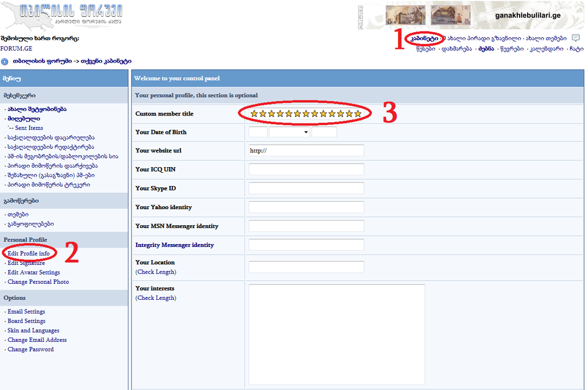Viewport: 588px width, 390px height.
Task: Open the მიღებული inbox link
Action: pyautogui.click(x=24, y=118)
